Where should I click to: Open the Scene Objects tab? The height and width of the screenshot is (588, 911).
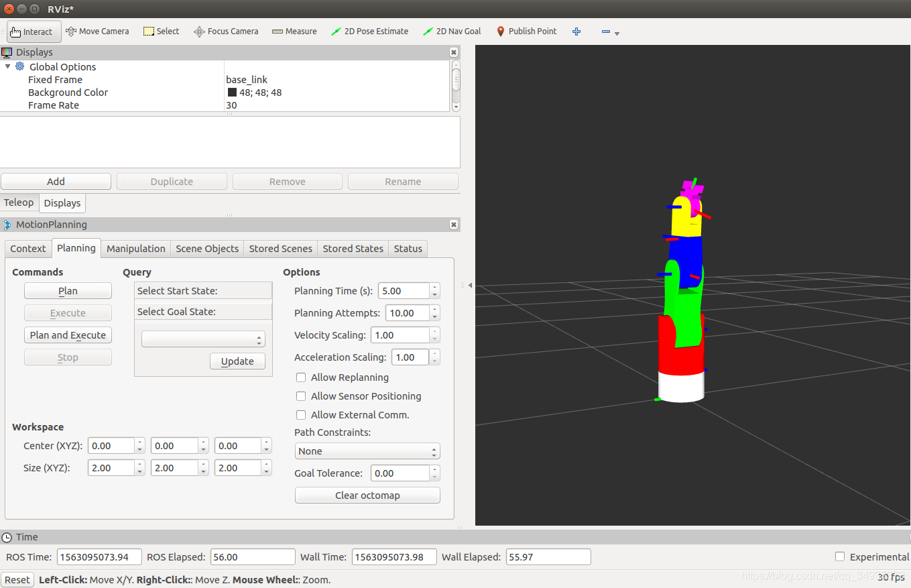click(207, 249)
